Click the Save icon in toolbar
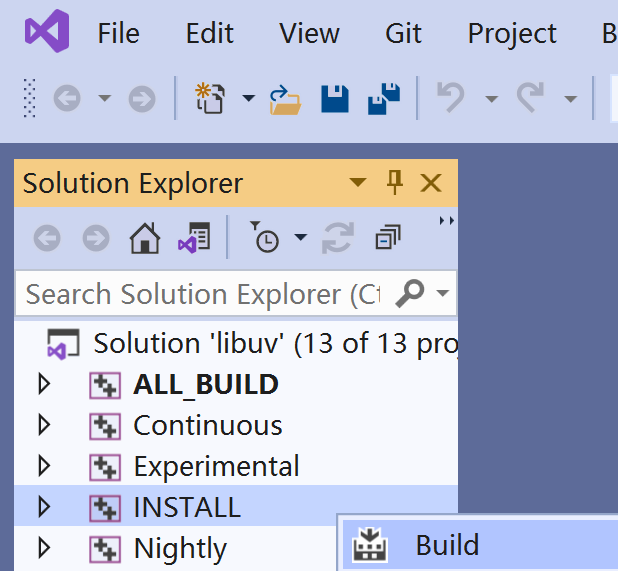 click(x=335, y=99)
